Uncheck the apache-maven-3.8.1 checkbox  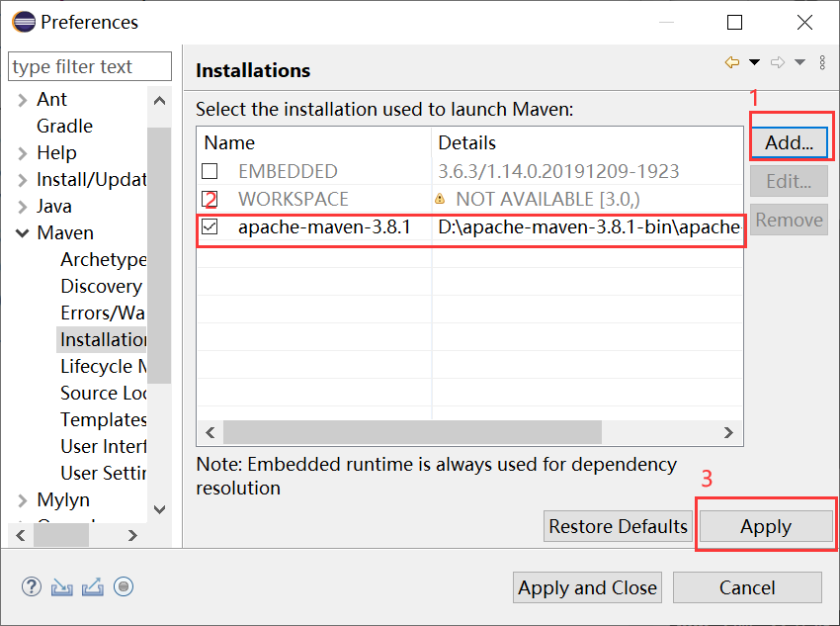pos(210,226)
